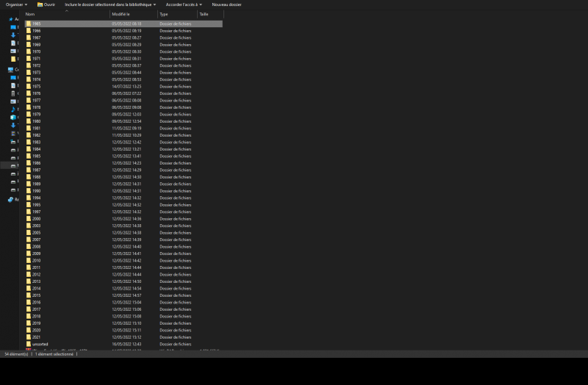
Task: Click the music note icon in sidebar
Action: (13, 109)
